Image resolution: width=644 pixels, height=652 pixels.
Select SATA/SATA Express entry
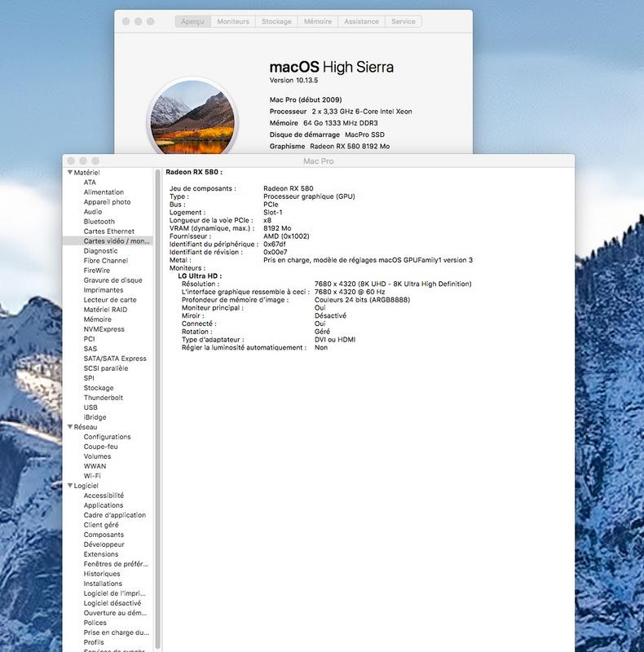[x=115, y=359]
